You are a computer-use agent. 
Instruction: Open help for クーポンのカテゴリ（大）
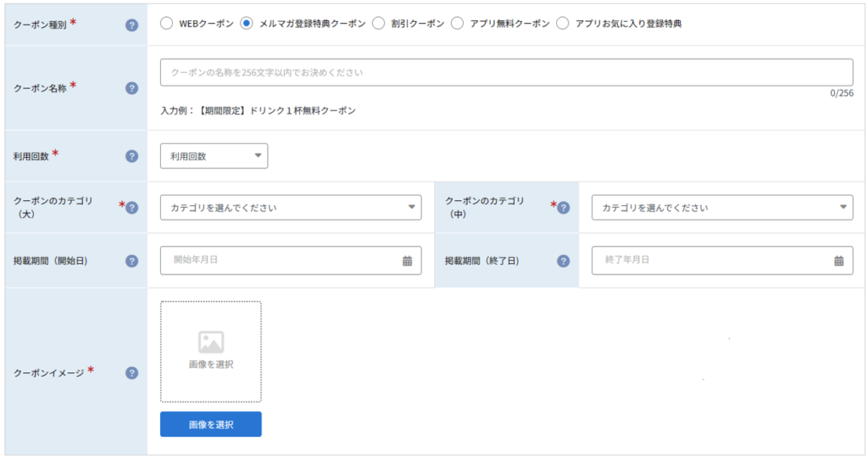pos(131,208)
